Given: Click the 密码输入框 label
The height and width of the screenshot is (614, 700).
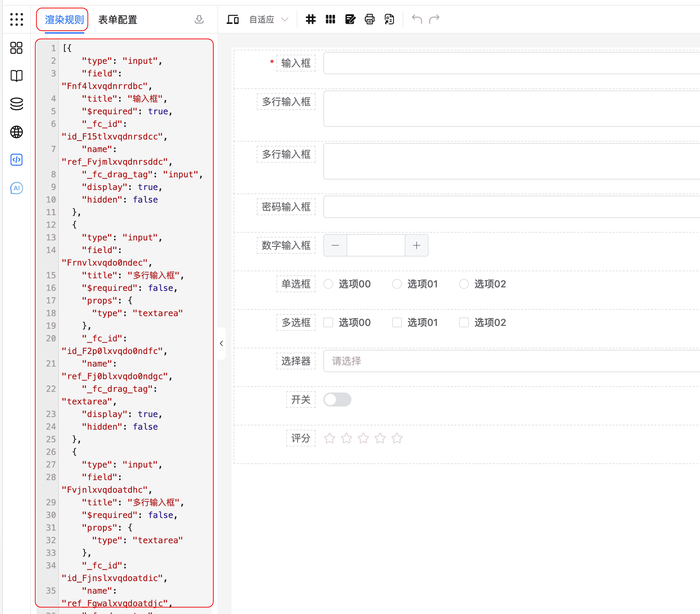Looking at the screenshot, I should 286,207.
